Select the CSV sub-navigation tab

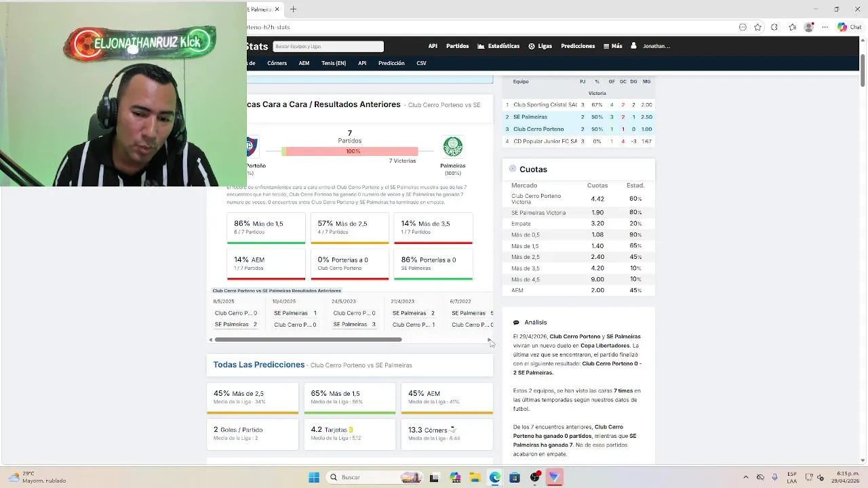coord(421,63)
